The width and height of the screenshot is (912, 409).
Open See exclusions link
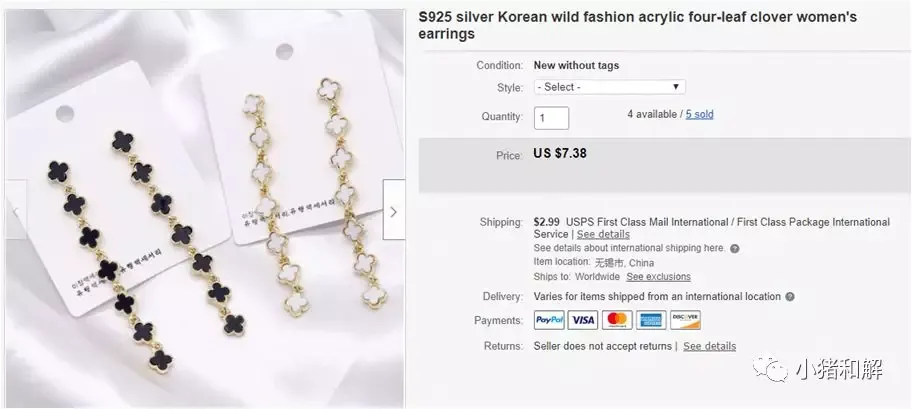(x=658, y=277)
